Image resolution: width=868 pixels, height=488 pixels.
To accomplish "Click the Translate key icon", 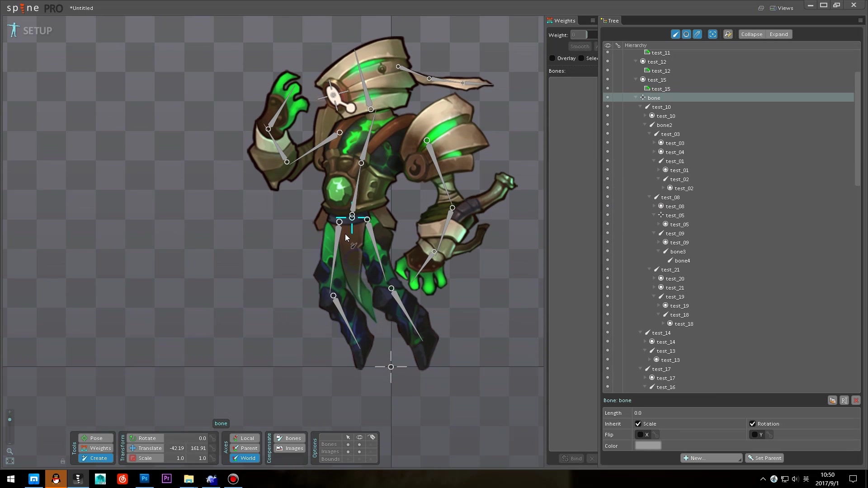I will tap(212, 448).
